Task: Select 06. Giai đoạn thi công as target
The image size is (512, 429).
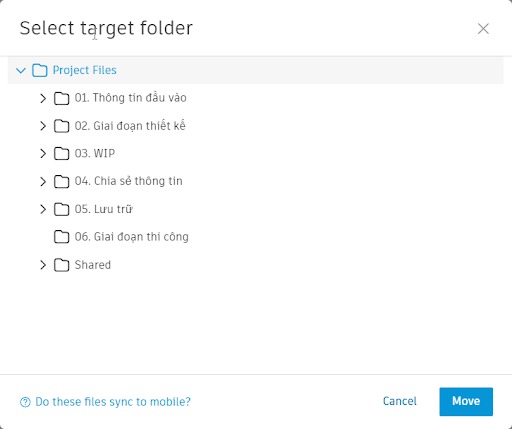Action: [131, 237]
